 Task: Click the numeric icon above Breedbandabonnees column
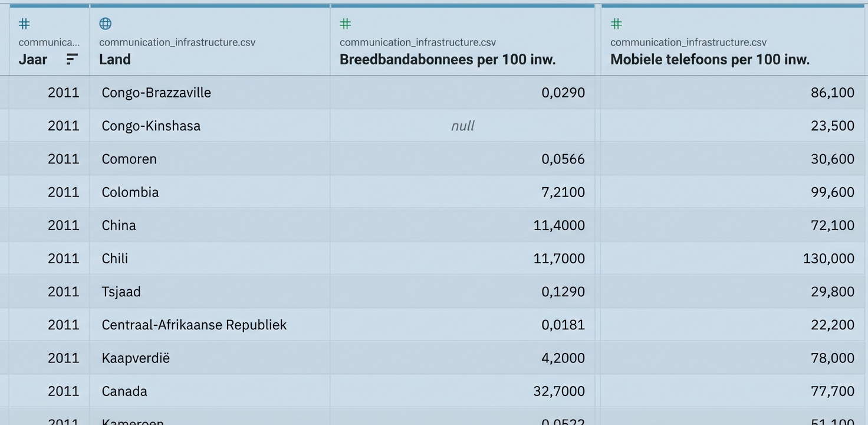point(345,24)
